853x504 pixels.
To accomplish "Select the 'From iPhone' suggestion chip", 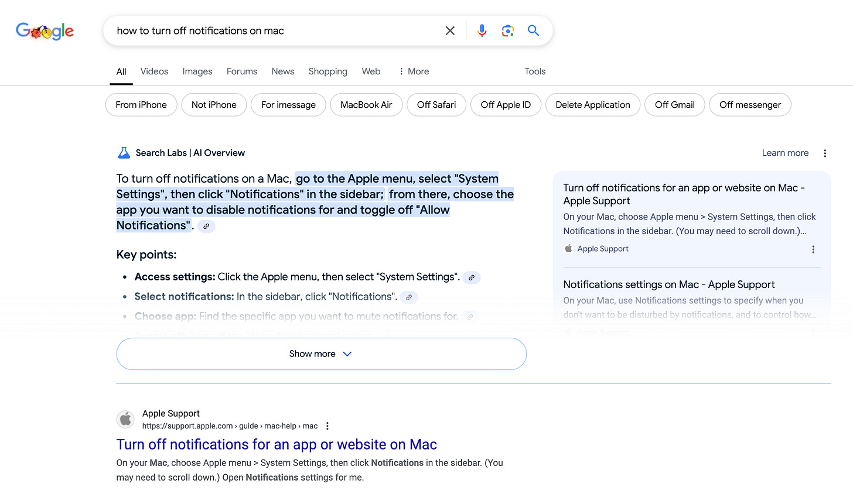I will (x=141, y=105).
